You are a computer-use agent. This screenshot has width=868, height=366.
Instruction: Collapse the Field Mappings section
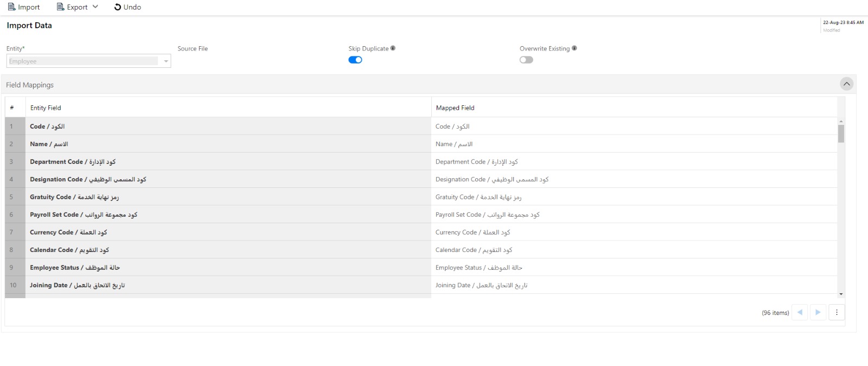tap(846, 84)
